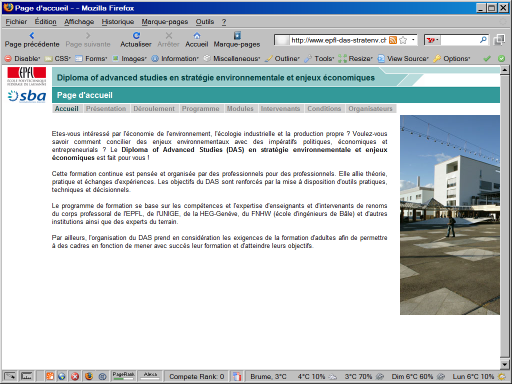Open the Marque-pages menu in menu bar

pyautogui.click(x=165, y=22)
